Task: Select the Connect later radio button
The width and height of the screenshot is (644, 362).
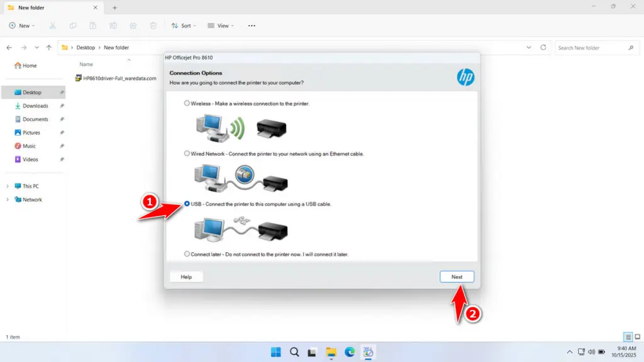Action: [x=187, y=253]
